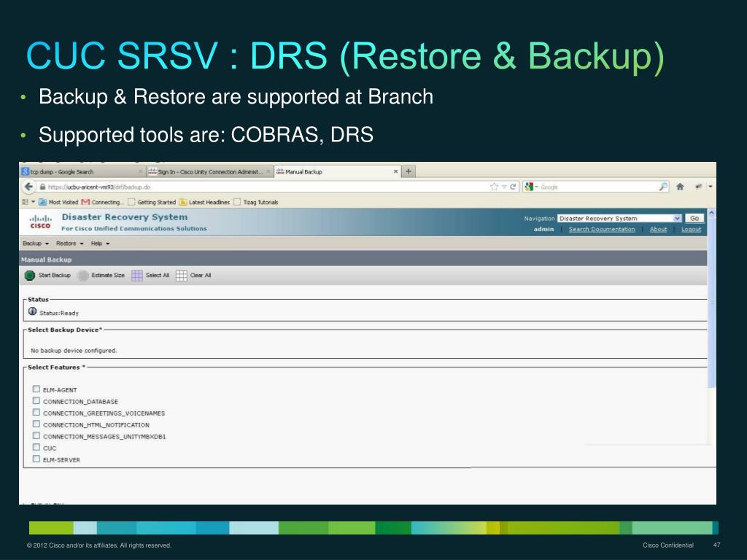
Task: Open the Backup dropdown menu
Action: click(36, 244)
